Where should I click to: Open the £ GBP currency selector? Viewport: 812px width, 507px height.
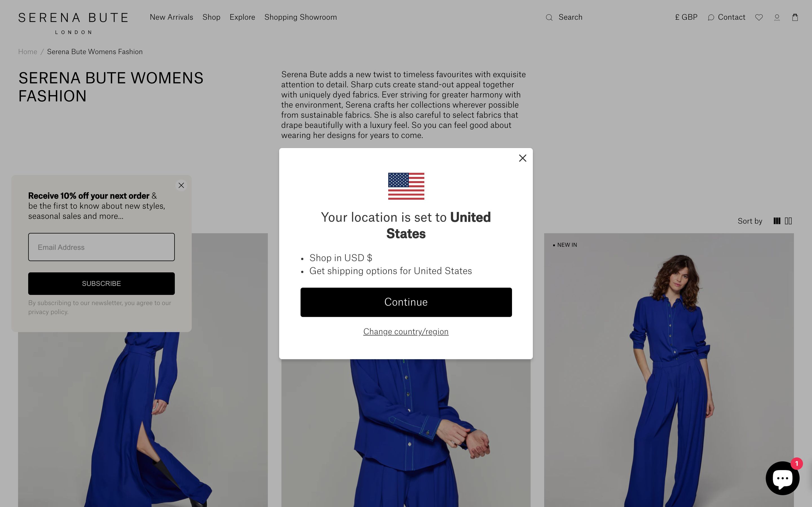686,17
